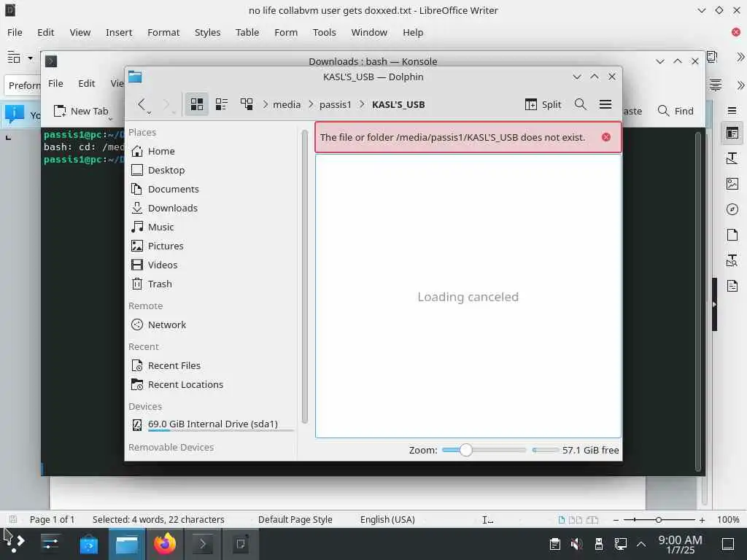Click the Writer zoom slider in status bar

point(659,520)
